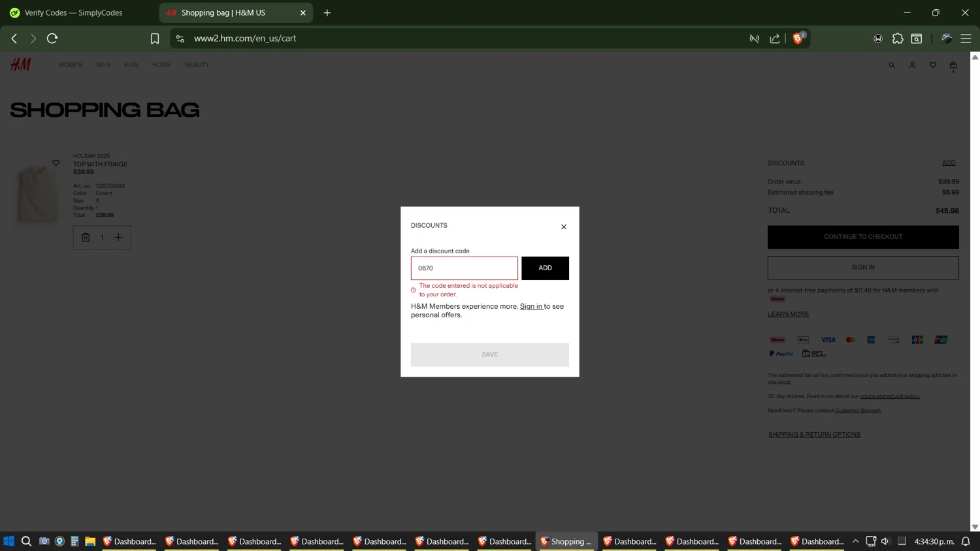Open the account profile icon
Viewport: 980px width, 551px height.
coord(912,65)
